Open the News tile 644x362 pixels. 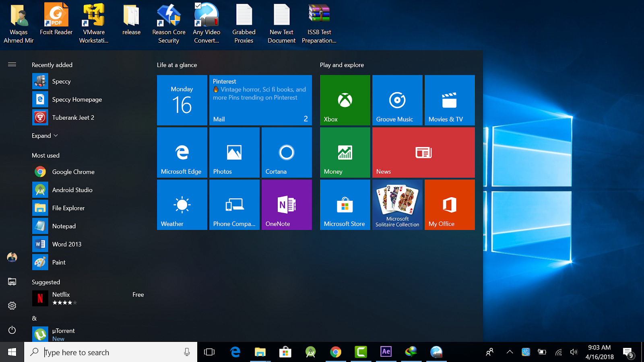[423, 152]
